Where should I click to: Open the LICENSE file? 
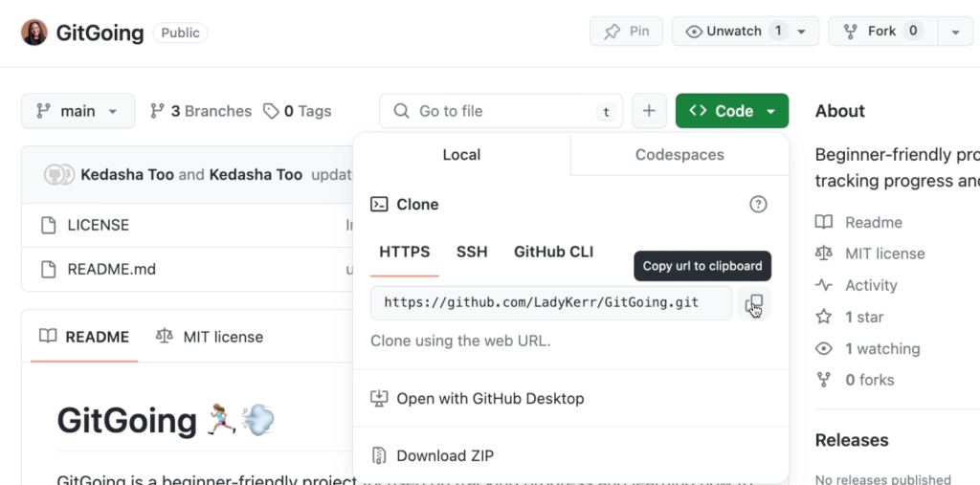[98, 225]
